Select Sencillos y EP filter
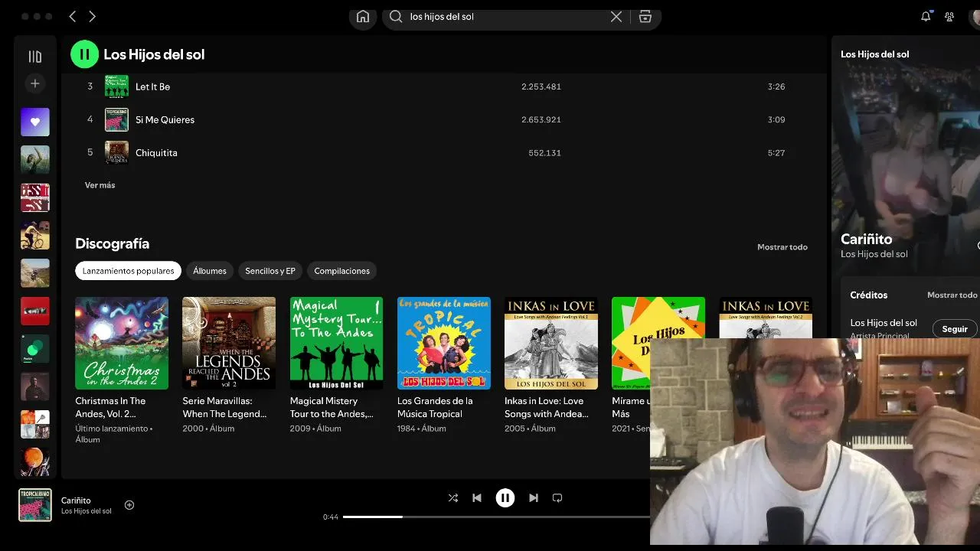The image size is (980, 551). (270, 271)
